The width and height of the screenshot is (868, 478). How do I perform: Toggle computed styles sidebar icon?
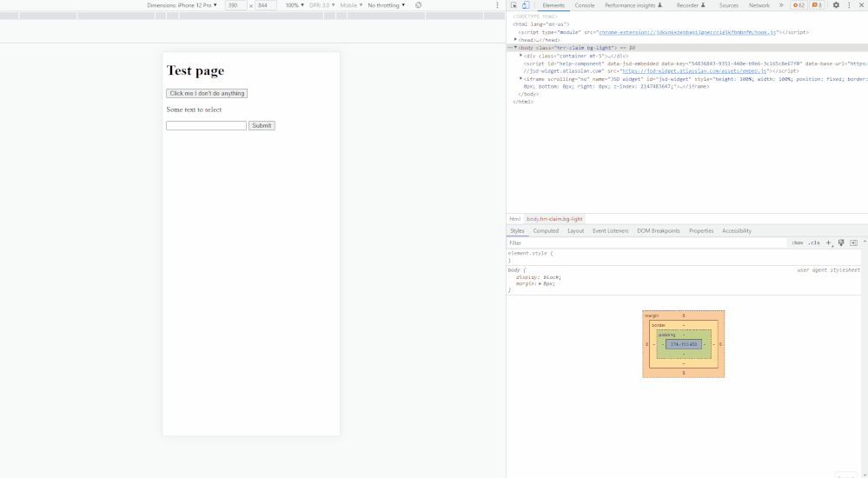point(853,242)
